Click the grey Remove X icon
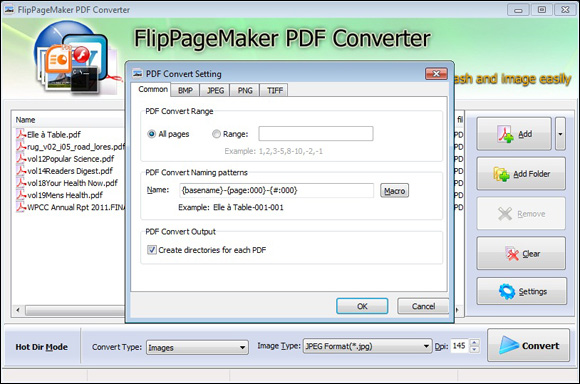 tap(505, 214)
